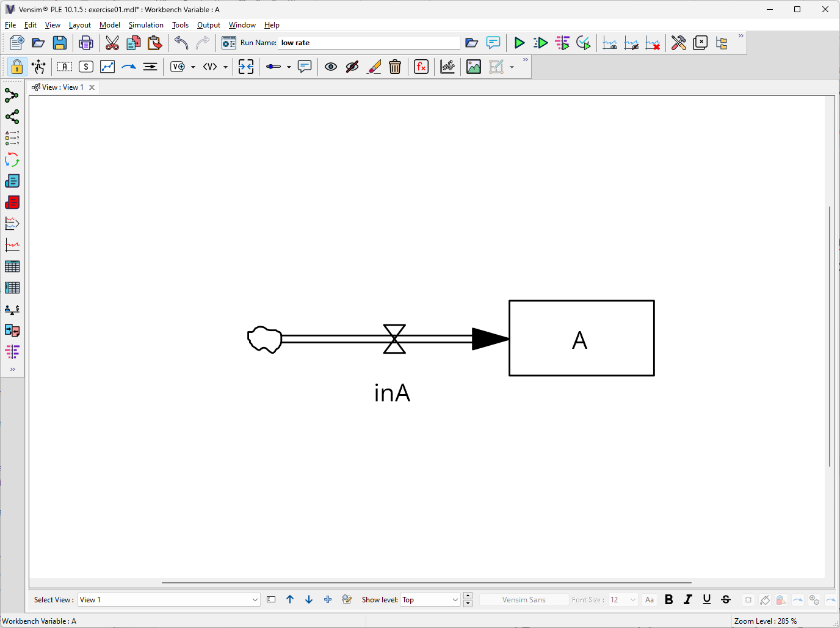Click the show-hidden eye icon
This screenshot has width=840, height=628.
pos(331,67)
